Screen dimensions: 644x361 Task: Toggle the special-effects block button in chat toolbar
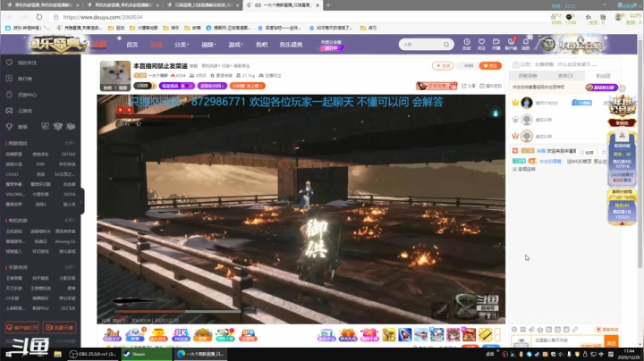click(607, 330)
